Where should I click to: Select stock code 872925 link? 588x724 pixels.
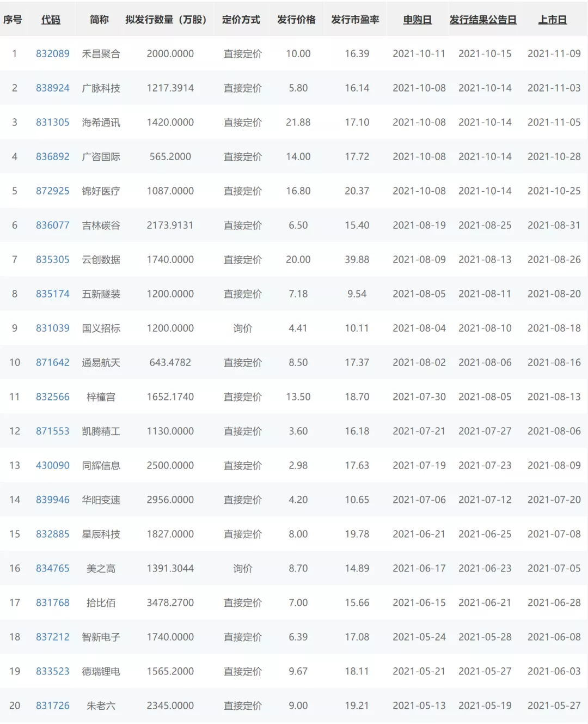53,191
